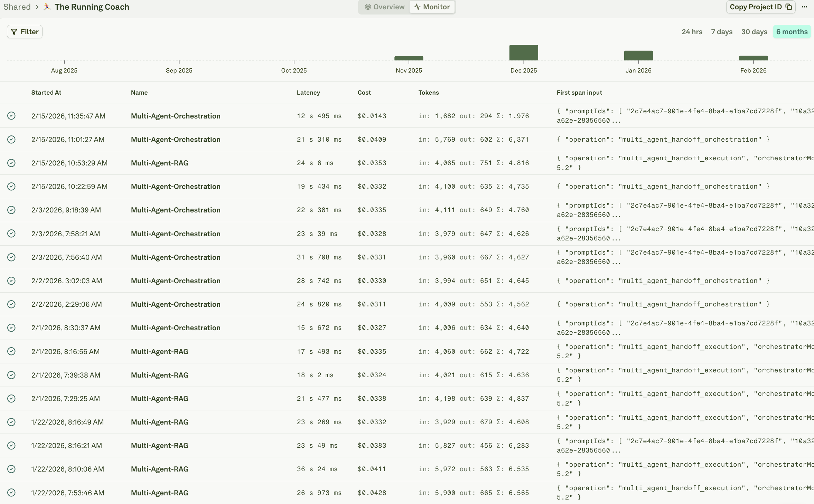Toggle the 24 hrs time range
The width and height of the screenshot is (814, 504).
(692, 31)
